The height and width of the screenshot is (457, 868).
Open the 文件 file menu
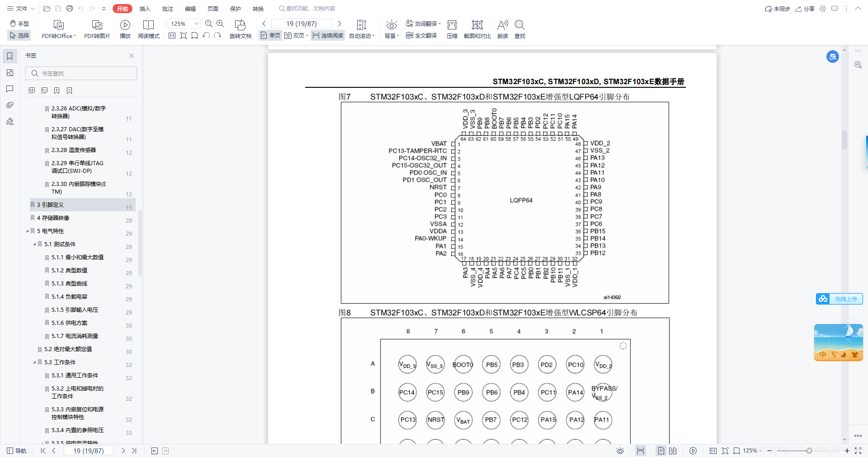(x=21, y=9)
